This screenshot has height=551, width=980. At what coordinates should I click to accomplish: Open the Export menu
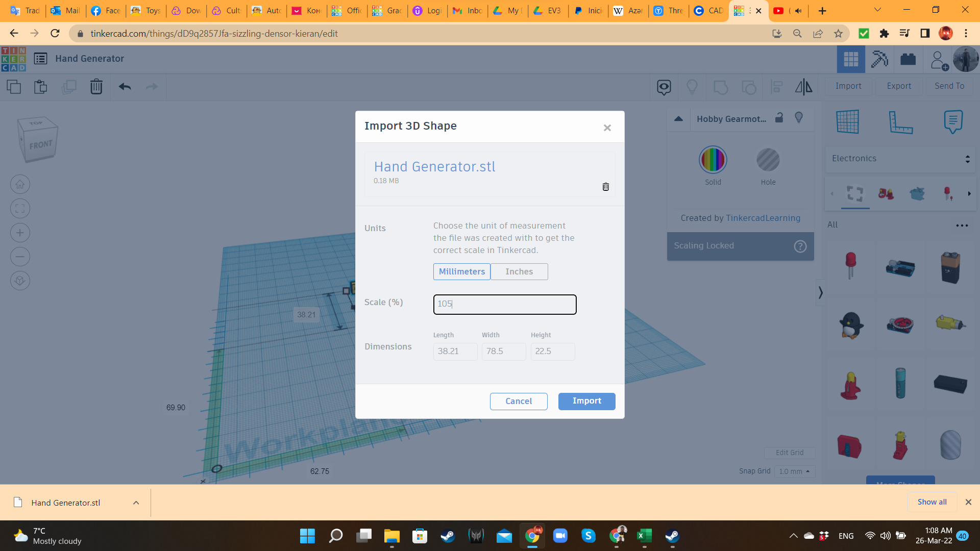[x=898, y=86]
